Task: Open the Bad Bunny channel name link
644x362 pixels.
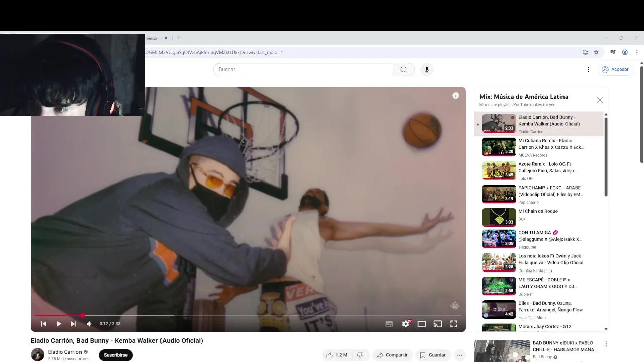Action: [x=542, y=357]
